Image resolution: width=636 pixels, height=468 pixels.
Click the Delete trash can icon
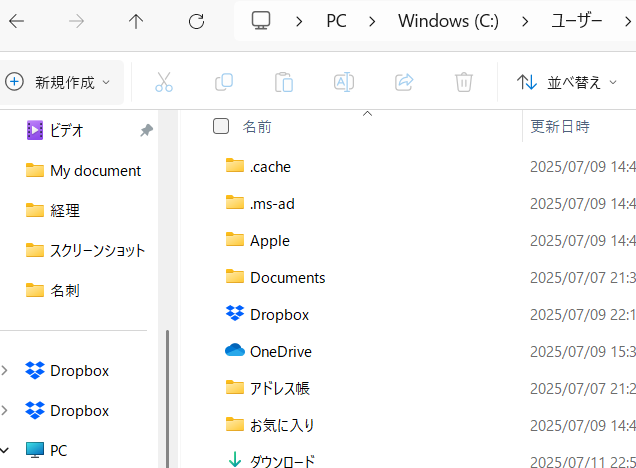tap(464, 82)
